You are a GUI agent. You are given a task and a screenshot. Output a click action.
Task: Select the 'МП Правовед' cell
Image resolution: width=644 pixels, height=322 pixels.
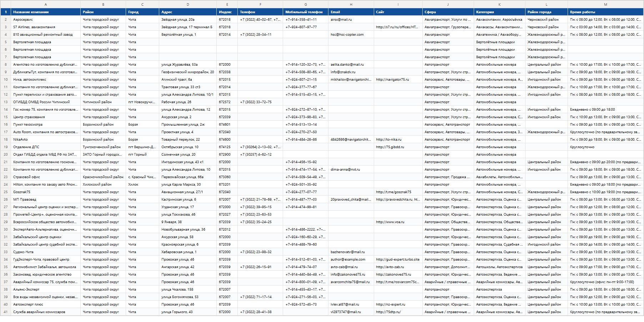pyautogui.click(x=46, y=199)
